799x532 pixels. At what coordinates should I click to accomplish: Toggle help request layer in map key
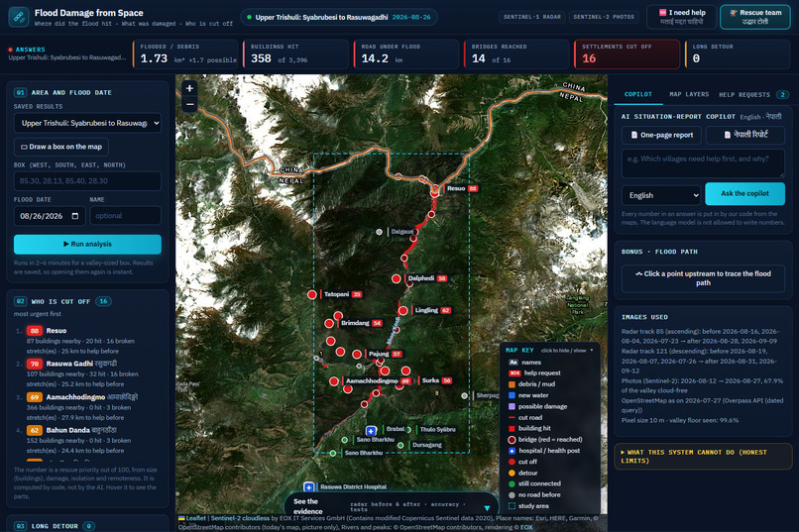coord(534,373)
